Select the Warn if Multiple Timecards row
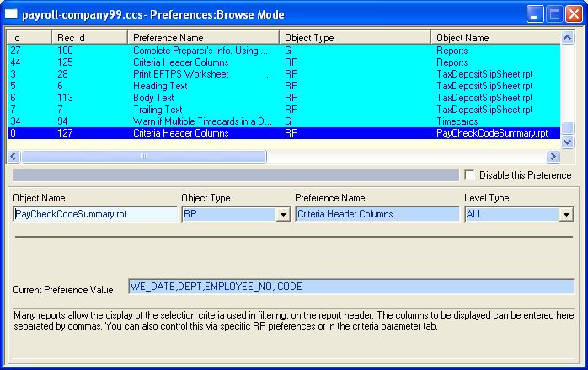This screenshot has height=370, width=588. point(202,121)
